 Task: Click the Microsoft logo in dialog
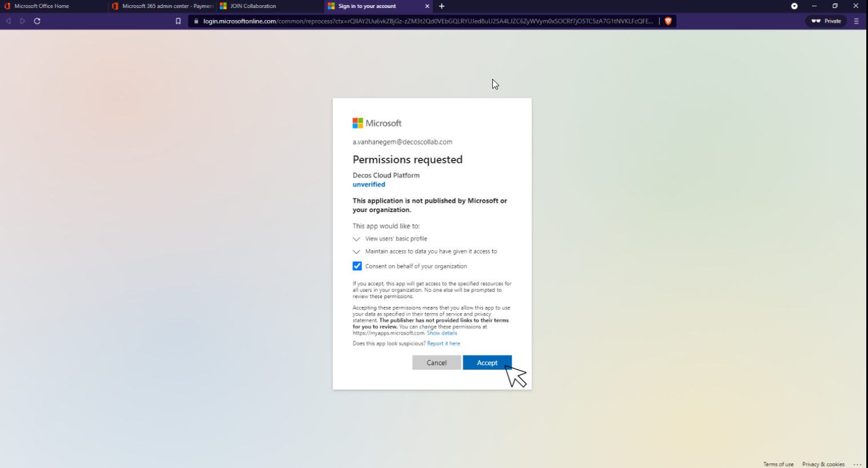click(x=377, y=123)
